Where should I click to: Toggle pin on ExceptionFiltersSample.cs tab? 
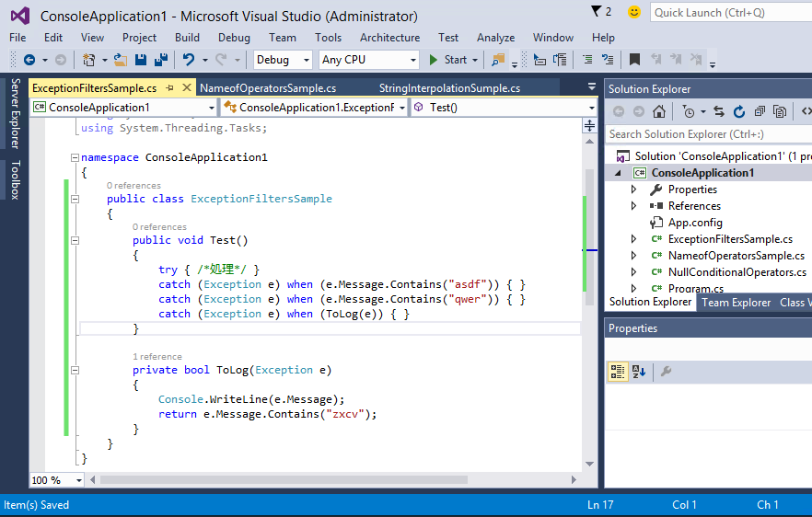[169, 88]
